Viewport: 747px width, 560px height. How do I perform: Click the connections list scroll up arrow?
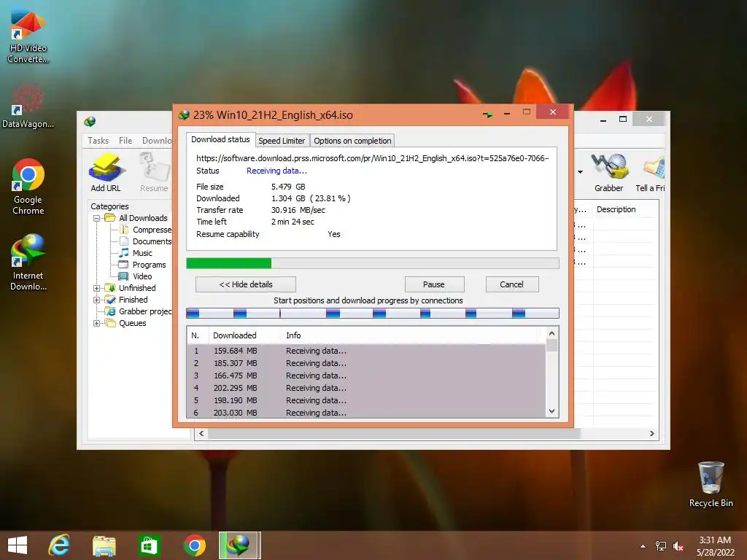551,333
